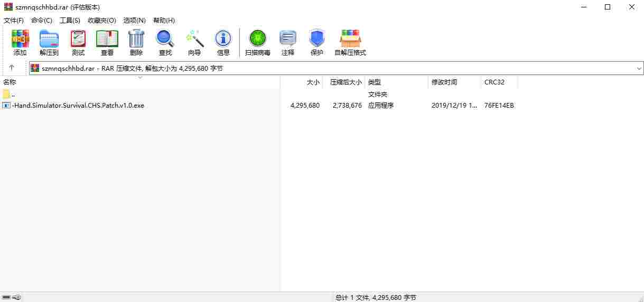The image size is (644, 302).
Task: Sort by Size (大小) column header
Action: [301, 82]
